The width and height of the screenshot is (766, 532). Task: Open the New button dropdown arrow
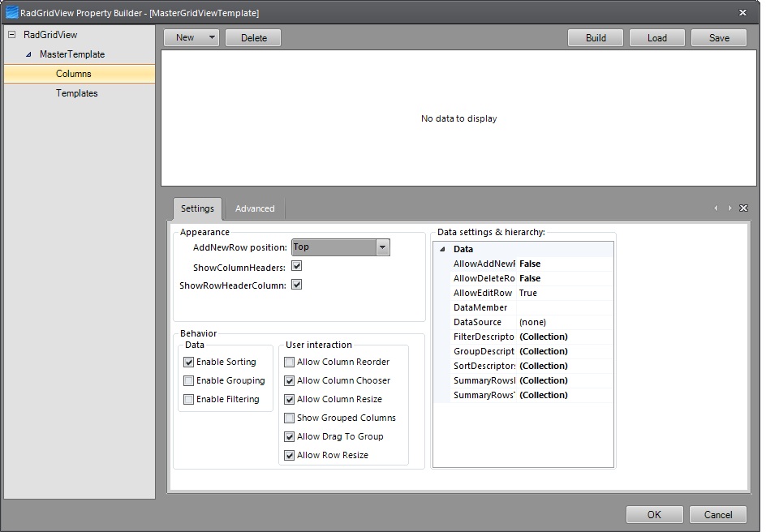[x=212, y=37]
